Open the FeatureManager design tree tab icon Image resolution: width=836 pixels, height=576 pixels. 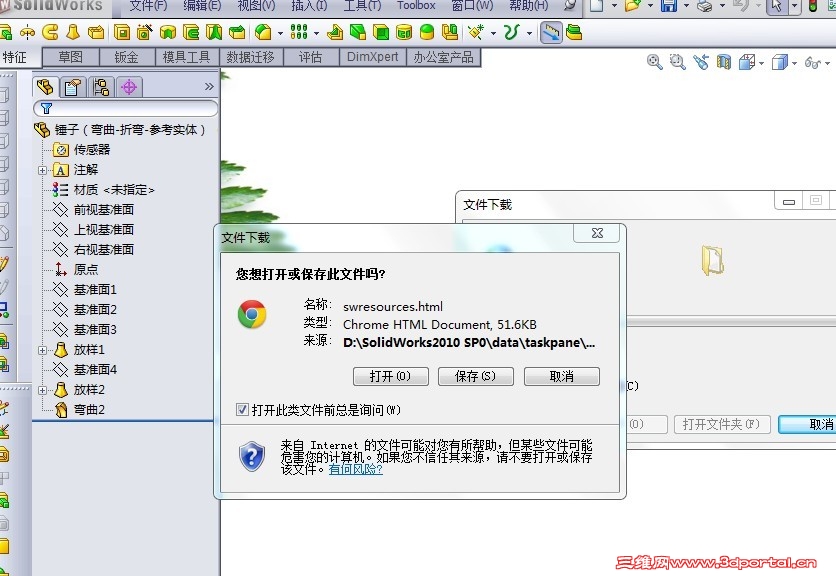(45, 87)
